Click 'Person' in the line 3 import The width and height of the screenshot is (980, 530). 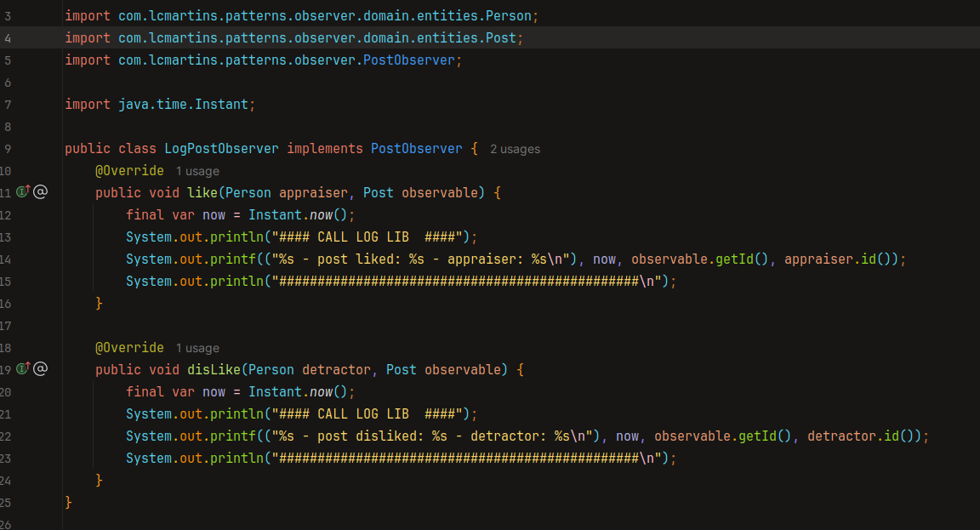point(509,15)
